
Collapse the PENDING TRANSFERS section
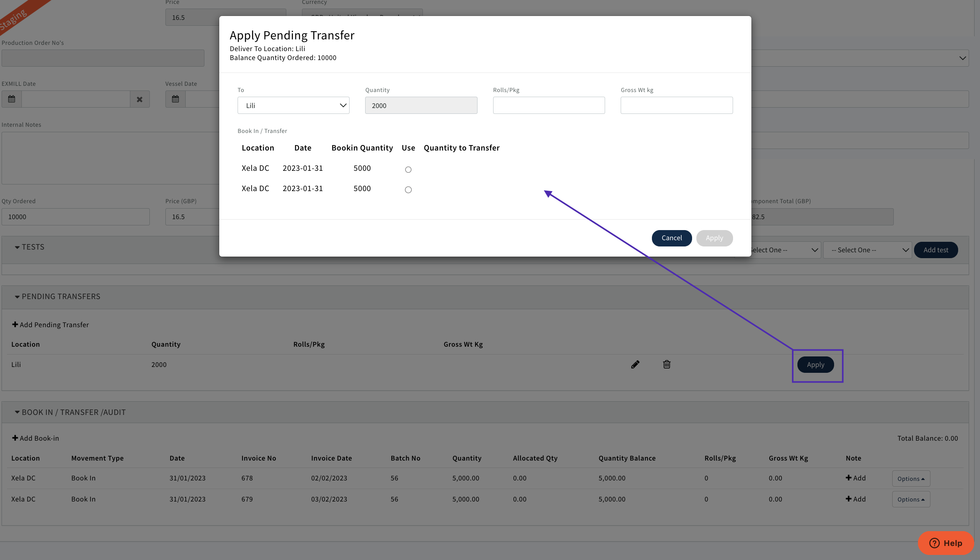pyautogui.click(x=17, y=296)
